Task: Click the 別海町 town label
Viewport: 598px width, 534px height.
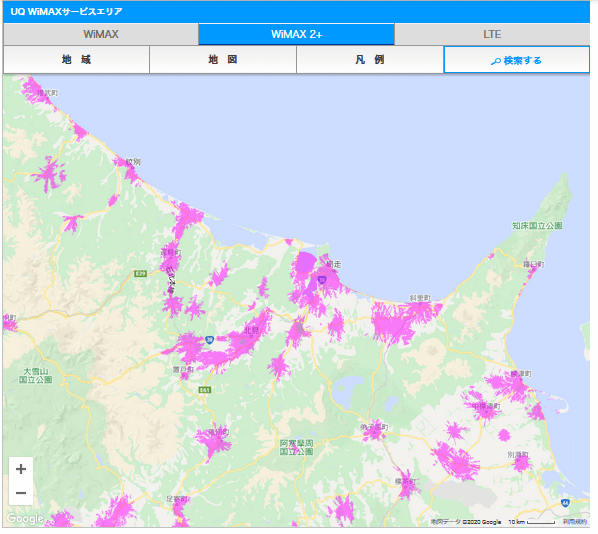Action: pos(518,455)
